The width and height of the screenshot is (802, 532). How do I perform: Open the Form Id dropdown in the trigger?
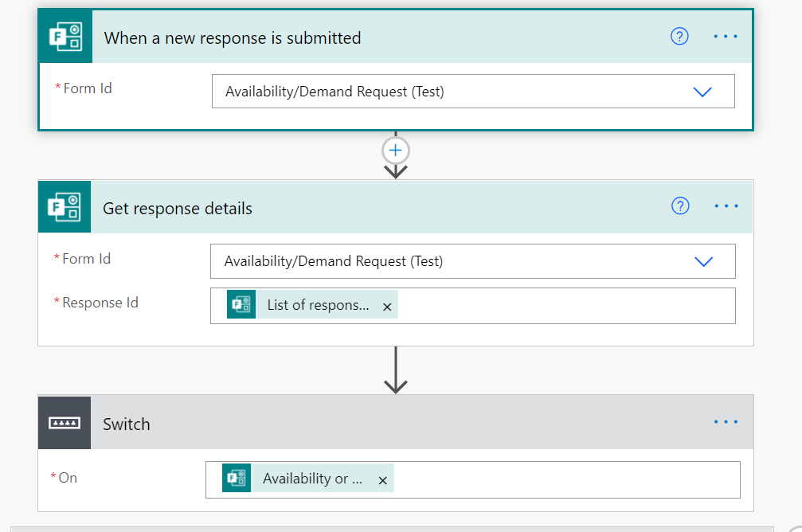[x=703, y=91]
